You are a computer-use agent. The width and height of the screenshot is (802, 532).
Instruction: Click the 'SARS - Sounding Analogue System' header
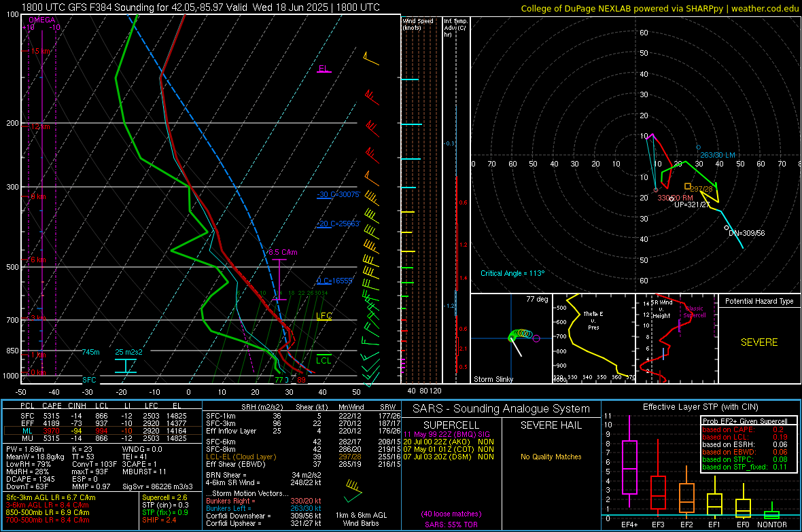[x=502, y=409]
